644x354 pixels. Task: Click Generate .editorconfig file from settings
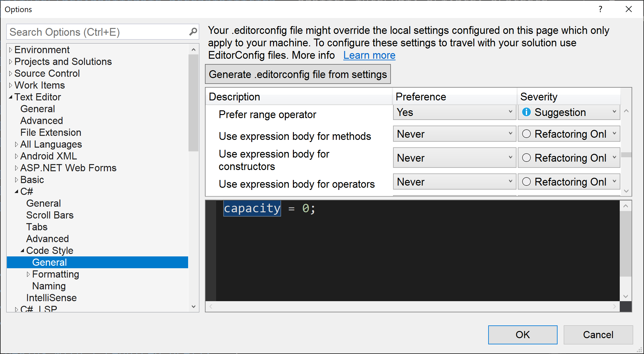pos(298,74)
